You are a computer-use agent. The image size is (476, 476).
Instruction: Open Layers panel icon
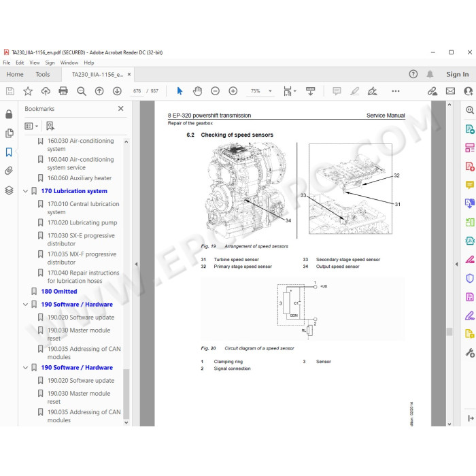click(x=9, y=190)
